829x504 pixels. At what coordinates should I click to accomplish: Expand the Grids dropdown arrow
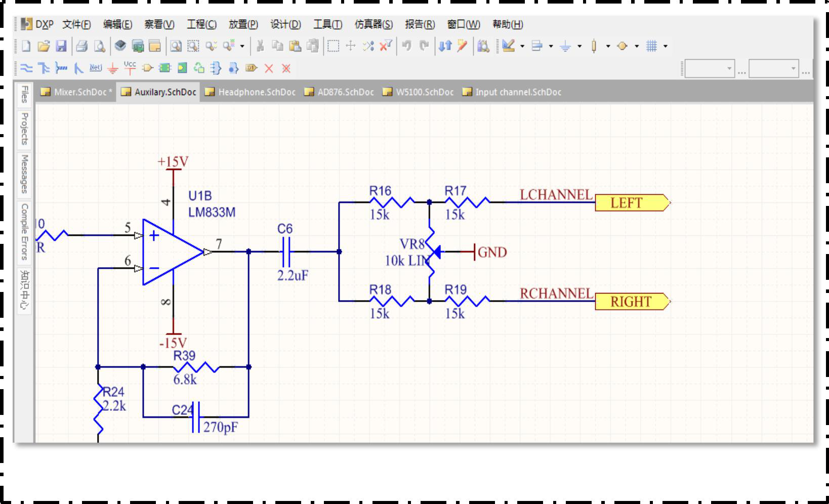[x=666, y=47]
